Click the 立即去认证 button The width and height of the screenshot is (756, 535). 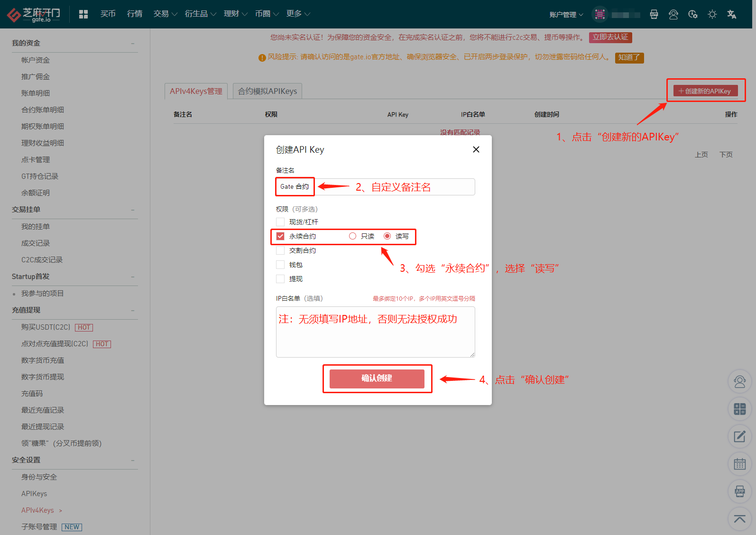tap(610, 37)
